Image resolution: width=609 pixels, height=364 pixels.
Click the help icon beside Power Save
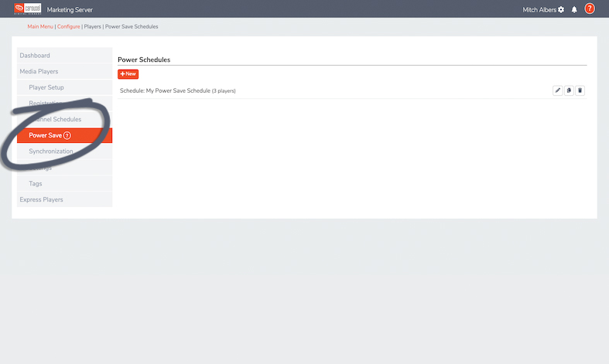tap(67, 135)
